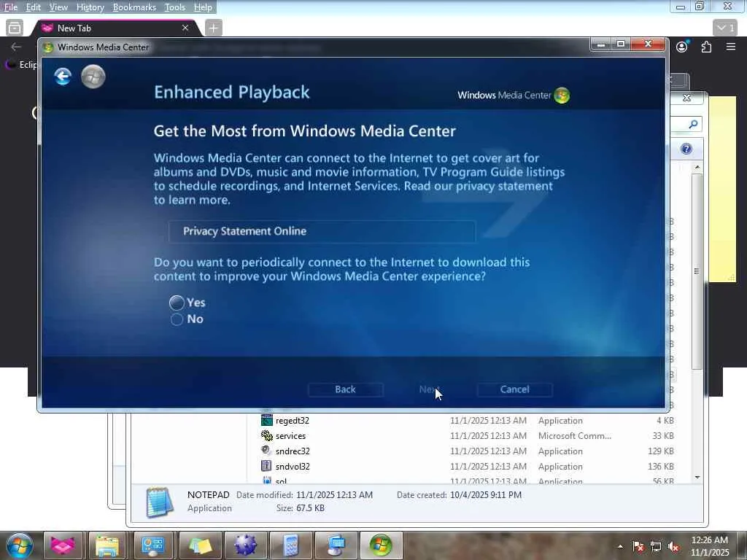Open the browser File menu
Screen dimensions: 747x560
(x=10, y=7)
